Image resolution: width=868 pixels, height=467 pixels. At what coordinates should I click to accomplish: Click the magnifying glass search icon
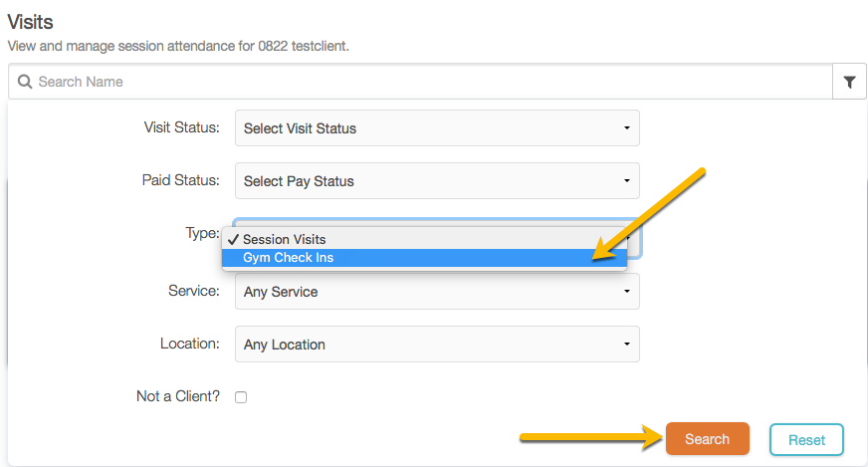pos(26,82)
